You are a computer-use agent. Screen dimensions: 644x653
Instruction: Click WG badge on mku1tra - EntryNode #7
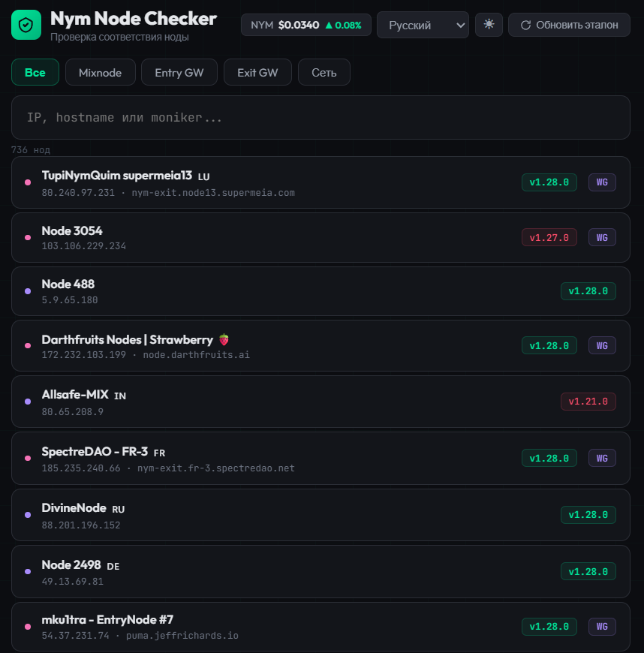[x=602, y=627]
